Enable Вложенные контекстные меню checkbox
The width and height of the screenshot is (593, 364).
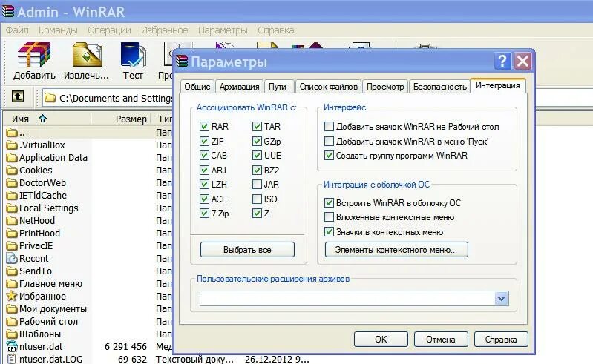[x=329, y=217]
